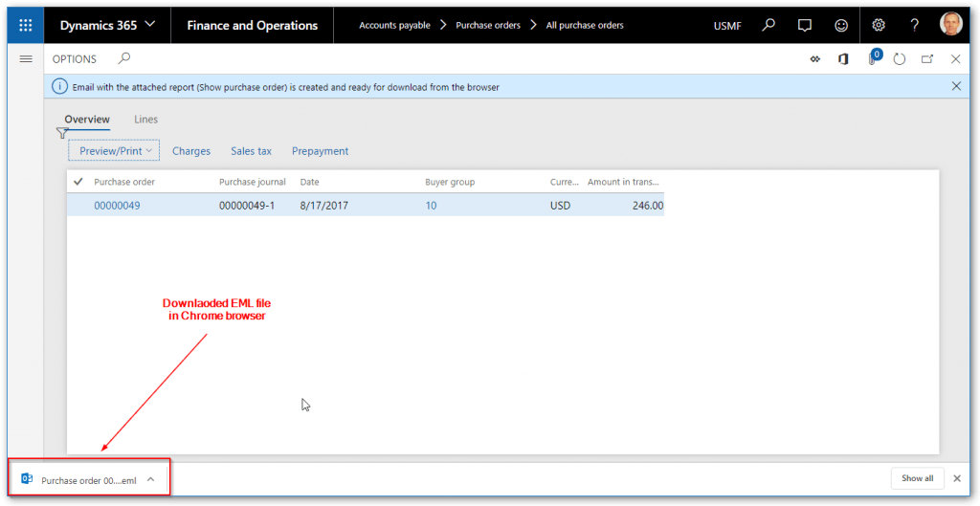Viewport: 980px width, 506px height.
Task: Switch to the Lines tab
Action: click(x=146, y=120)
